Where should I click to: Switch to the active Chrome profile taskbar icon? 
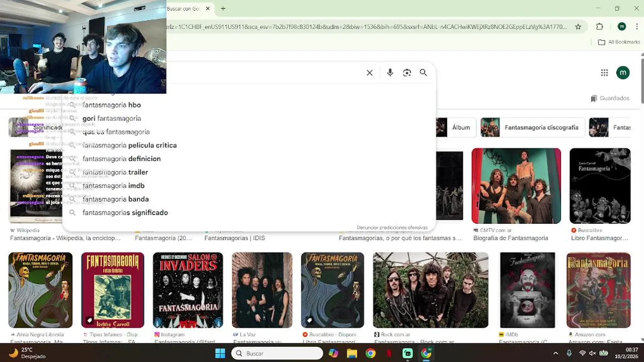[x=426, y=353]
